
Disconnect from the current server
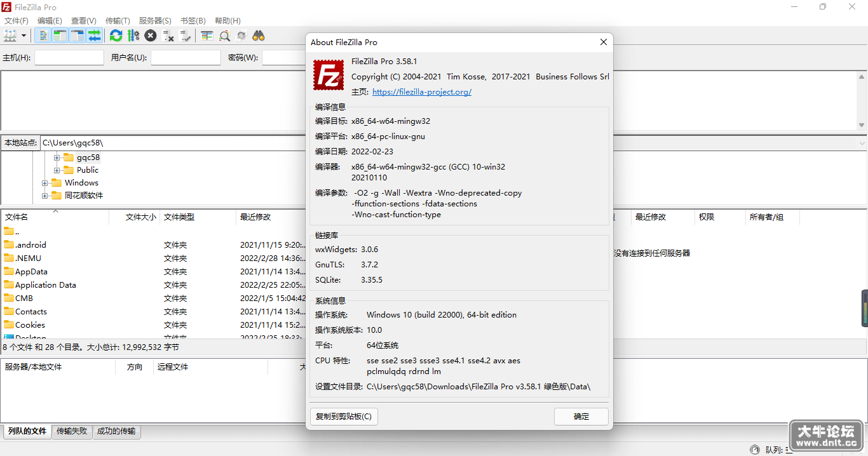point(168,36)
